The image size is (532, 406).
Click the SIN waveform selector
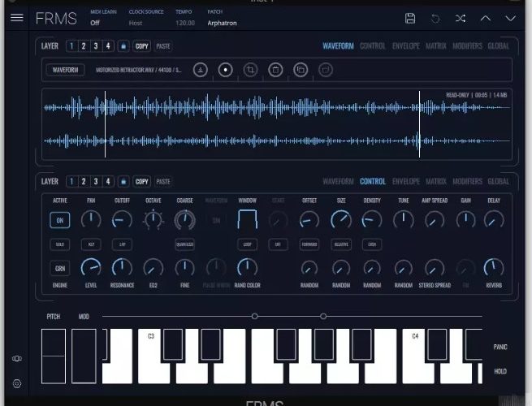point(216,221)
